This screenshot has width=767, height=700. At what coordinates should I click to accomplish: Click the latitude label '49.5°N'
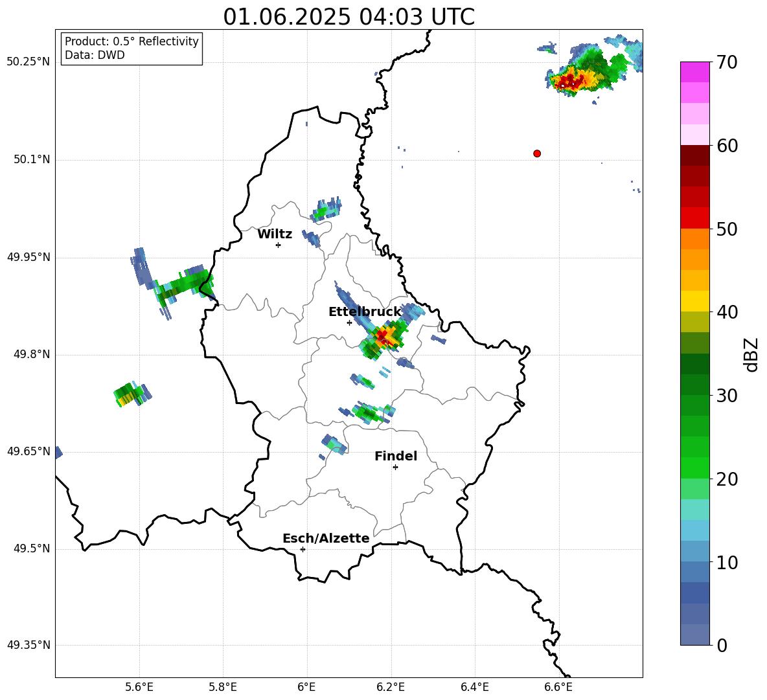click(x=32, y=548)
